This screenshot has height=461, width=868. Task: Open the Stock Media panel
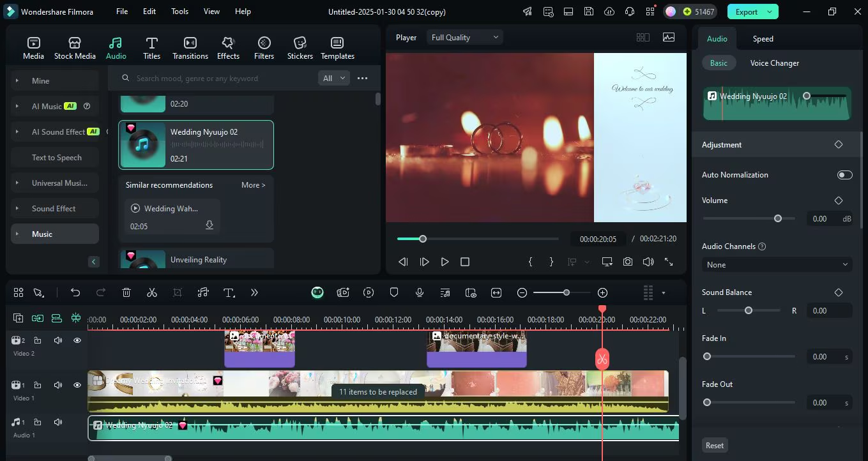pos(75,48)
